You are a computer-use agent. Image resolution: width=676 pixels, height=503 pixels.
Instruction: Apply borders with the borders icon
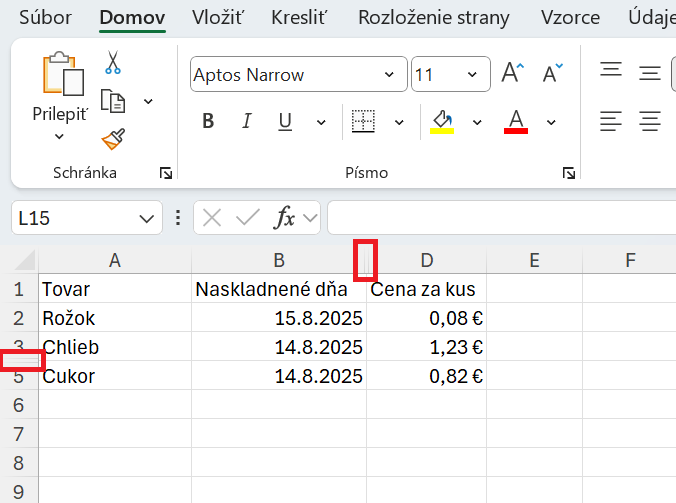pos(363,121)
